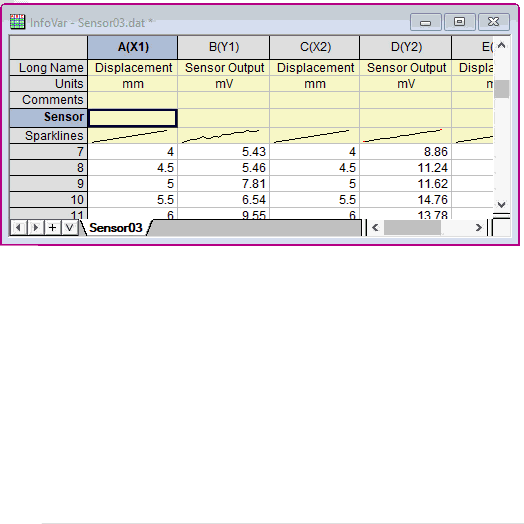
Task: Click Sensor Output long name in column B
Action: 224,68
